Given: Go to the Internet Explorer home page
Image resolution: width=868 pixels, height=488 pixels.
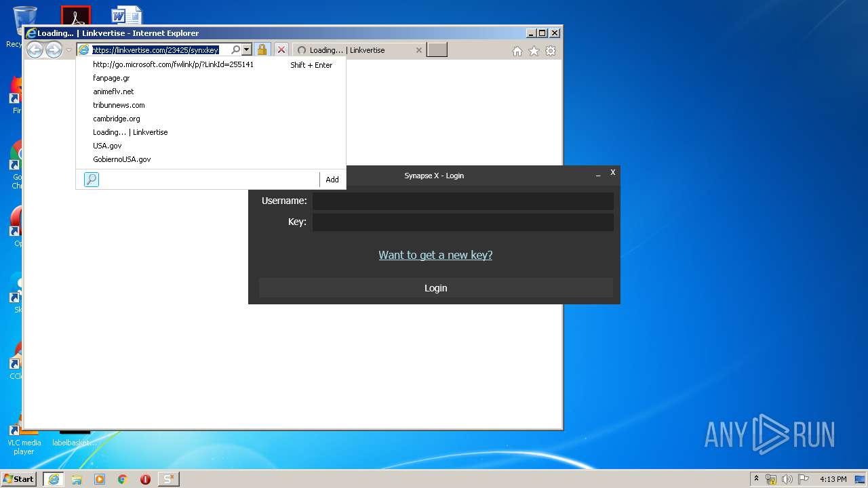Looking at the screenshot, I should 517,51.
